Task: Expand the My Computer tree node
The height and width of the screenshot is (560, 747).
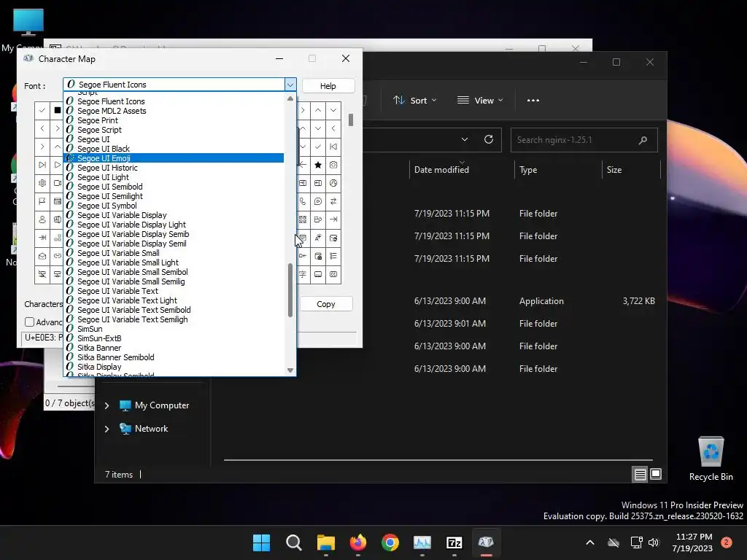Action: click(107, 405)
